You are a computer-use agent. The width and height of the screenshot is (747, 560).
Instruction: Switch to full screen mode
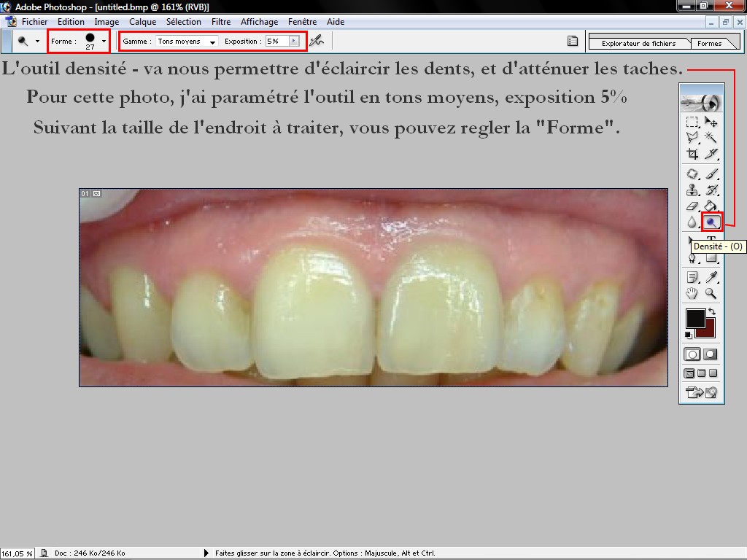[713, 373]
